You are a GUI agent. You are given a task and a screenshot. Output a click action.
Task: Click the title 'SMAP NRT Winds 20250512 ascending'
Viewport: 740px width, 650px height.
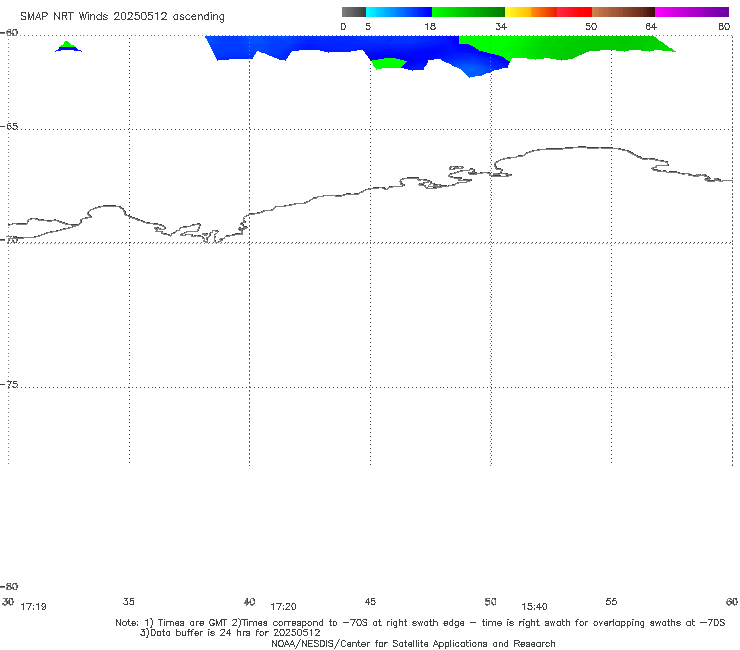tap(122, 16)
